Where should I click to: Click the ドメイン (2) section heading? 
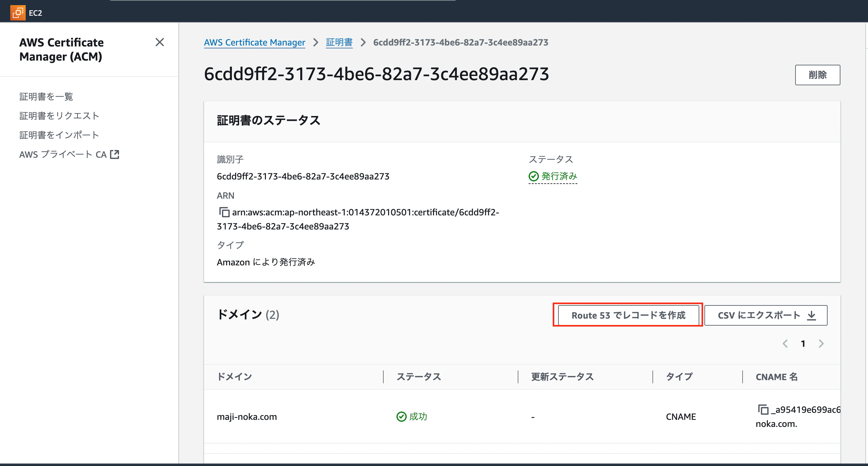248,314
